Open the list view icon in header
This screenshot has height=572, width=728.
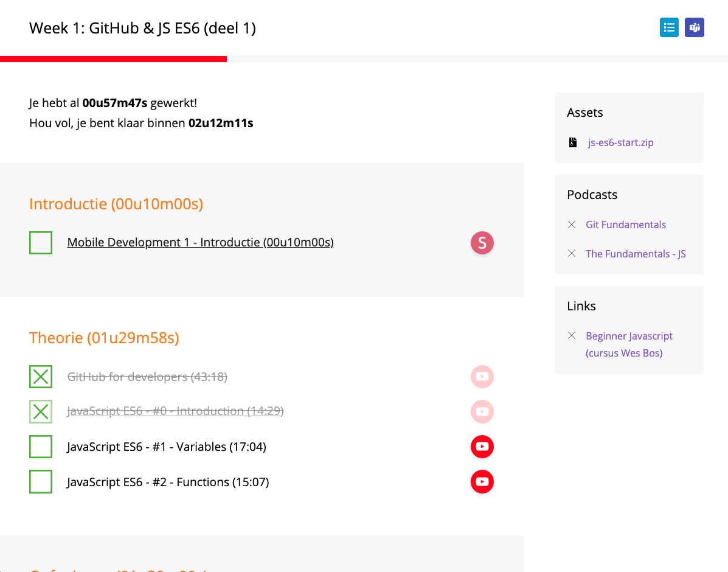pyautogui.click(x=669, y=27)
